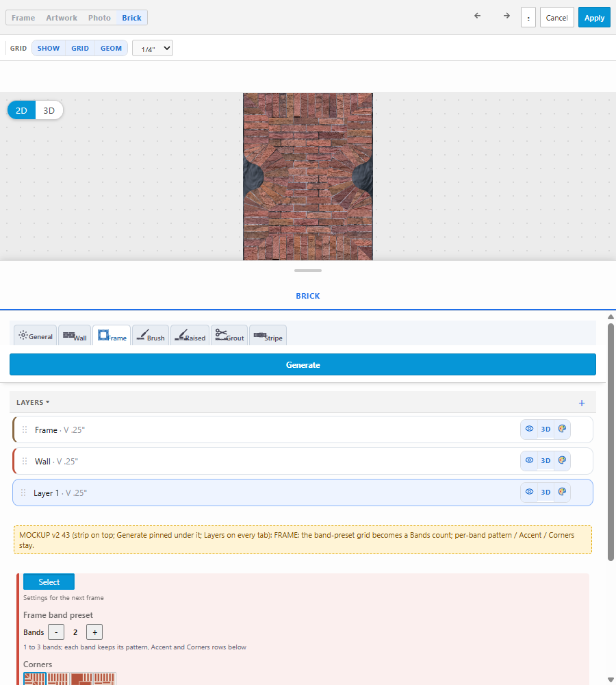
Task: Select the Frame · V .25" layer row
Action: coord(303,430)
